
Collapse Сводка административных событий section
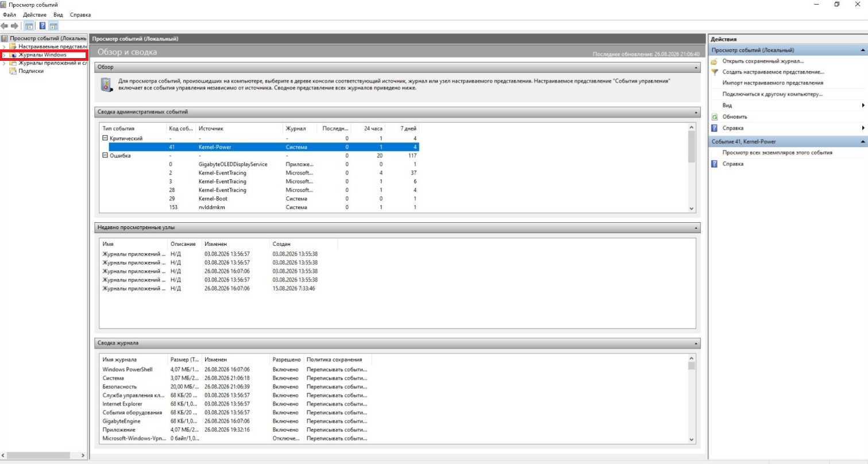tap(697, 113)
